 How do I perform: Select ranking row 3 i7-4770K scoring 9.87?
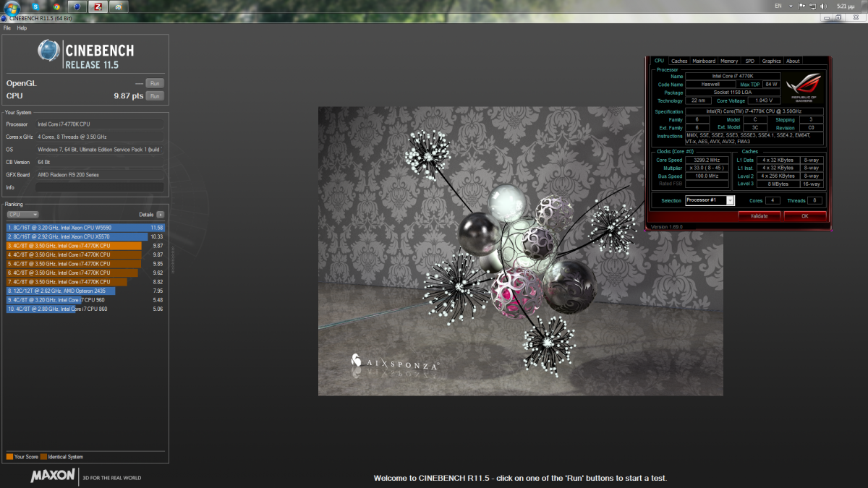[x=85, y=246]
